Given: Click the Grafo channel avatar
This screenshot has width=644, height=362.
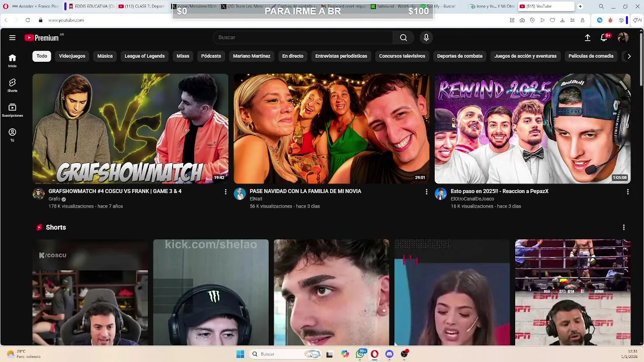Looking at the screenshot, I should tap(39, 194).
